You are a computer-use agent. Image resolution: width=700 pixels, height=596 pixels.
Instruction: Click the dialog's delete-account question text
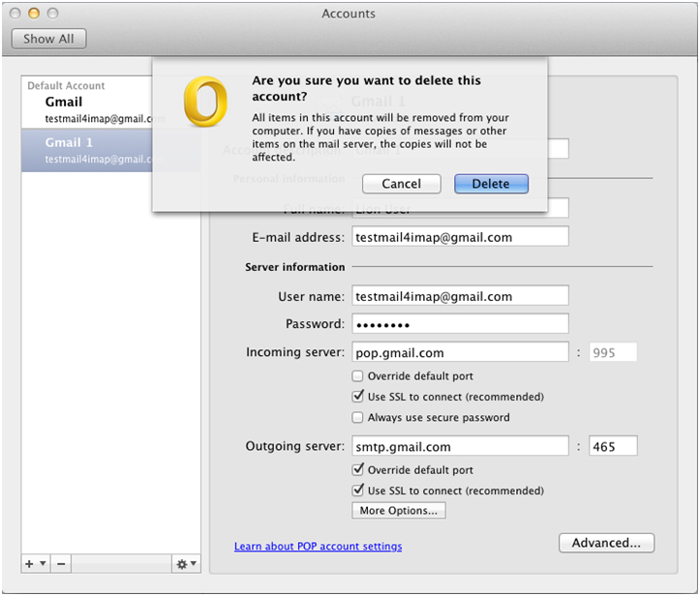(x=366, y=88)
